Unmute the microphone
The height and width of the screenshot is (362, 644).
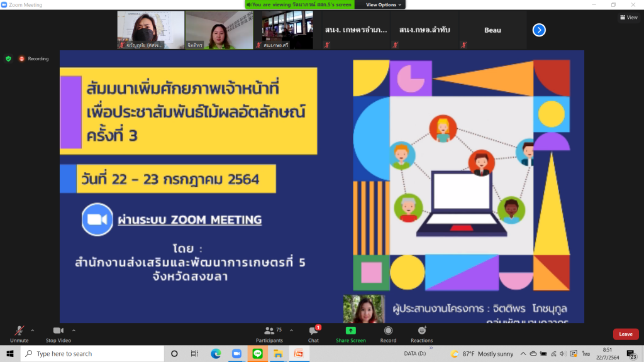19,334
